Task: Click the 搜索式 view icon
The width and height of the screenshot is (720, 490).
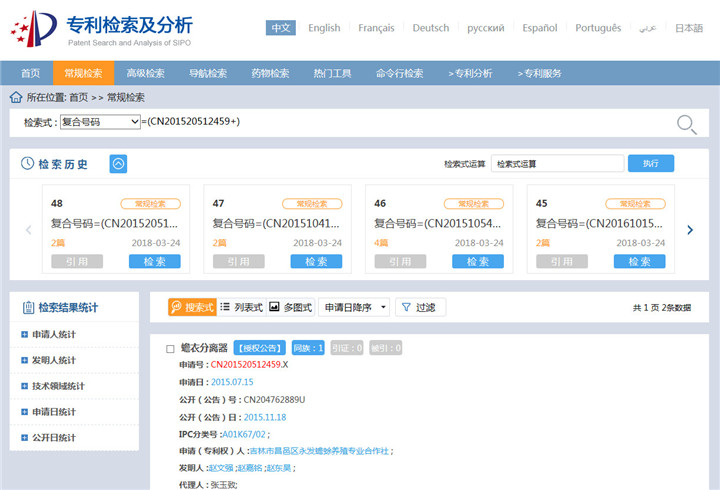Action: click(x=176, y=307)
